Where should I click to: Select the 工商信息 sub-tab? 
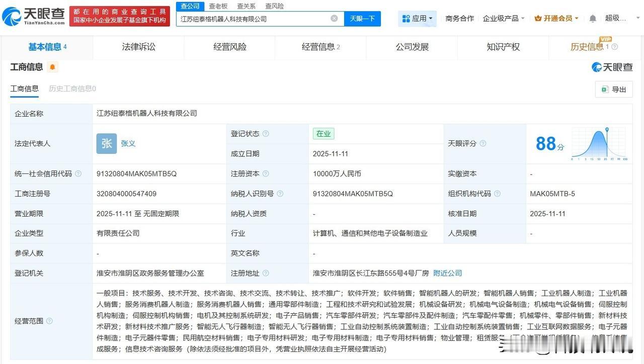pyautogui.click(x=24, y=88)
